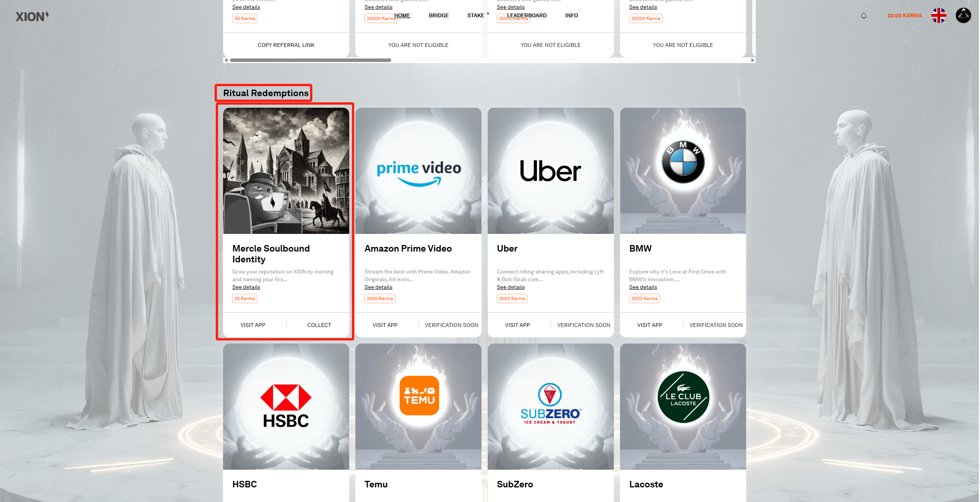Go to the HOME nav item

402,15
